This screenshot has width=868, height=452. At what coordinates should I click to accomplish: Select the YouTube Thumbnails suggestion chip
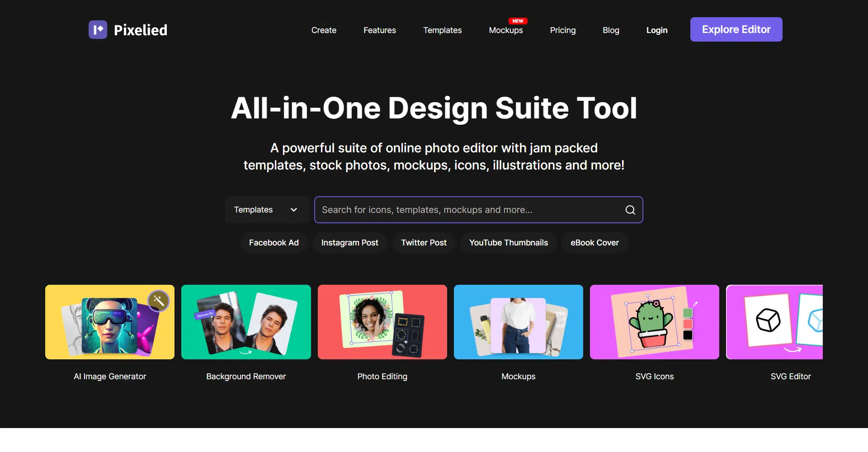[x=508, y=243]
